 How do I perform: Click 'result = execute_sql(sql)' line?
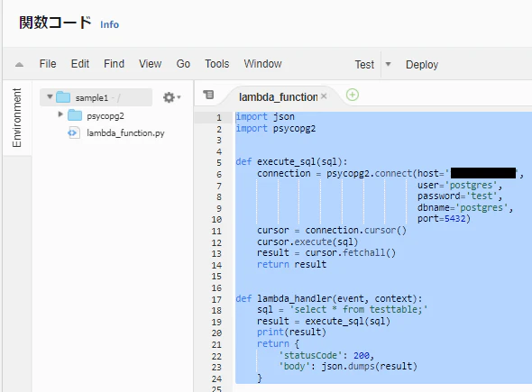pyautogui.click(x=324, y=321)
